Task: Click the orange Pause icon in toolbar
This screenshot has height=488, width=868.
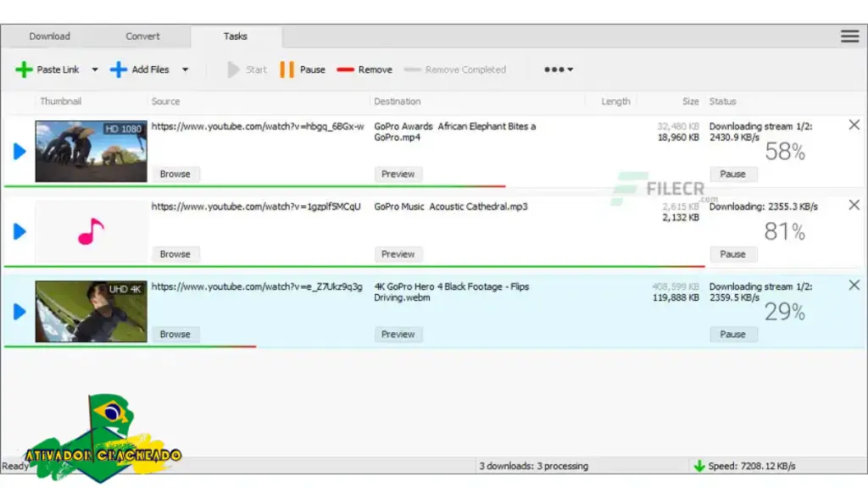Action: pos(287,69)
